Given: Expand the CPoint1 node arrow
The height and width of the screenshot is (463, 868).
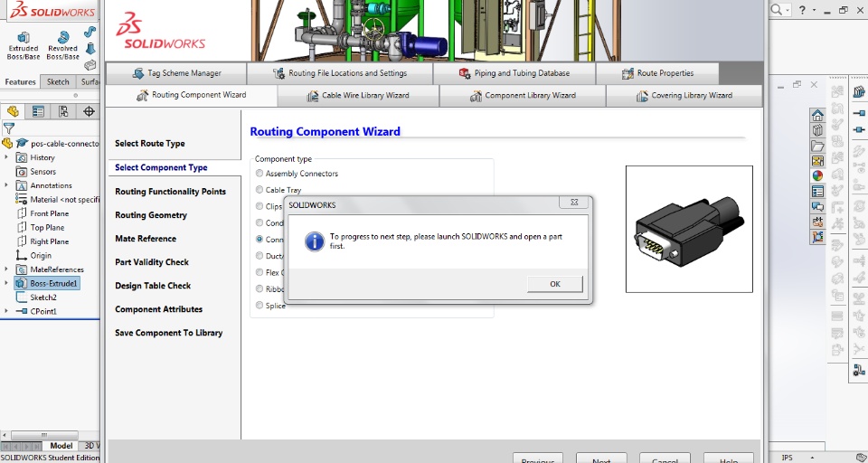Looking at the screenshot, I should (6, 311).
